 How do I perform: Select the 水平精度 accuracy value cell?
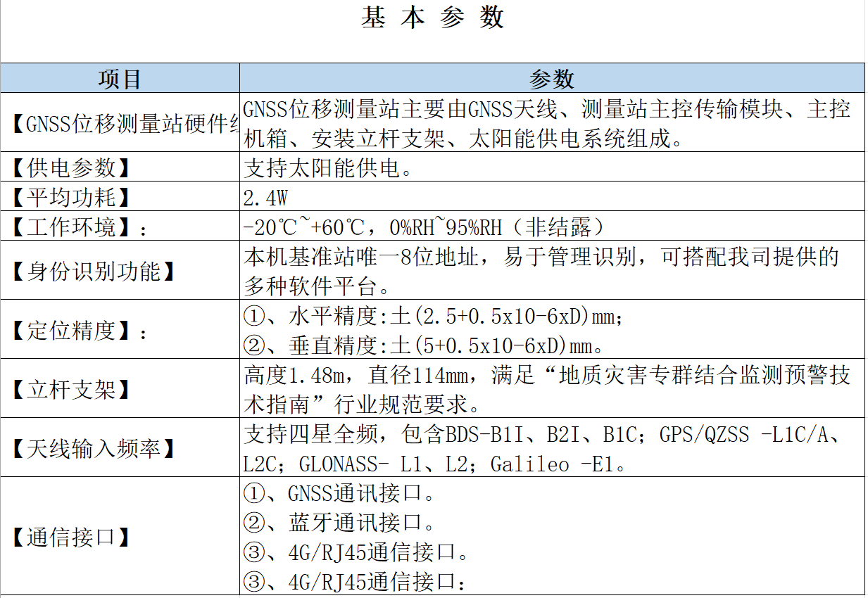(x=552, y=330)
